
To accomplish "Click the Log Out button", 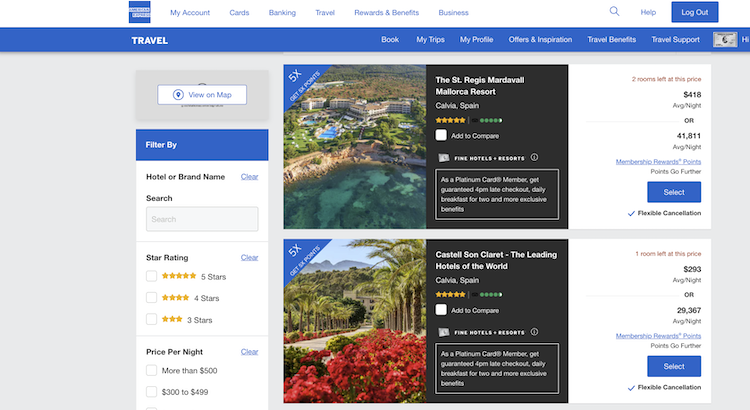I will 695,12.
